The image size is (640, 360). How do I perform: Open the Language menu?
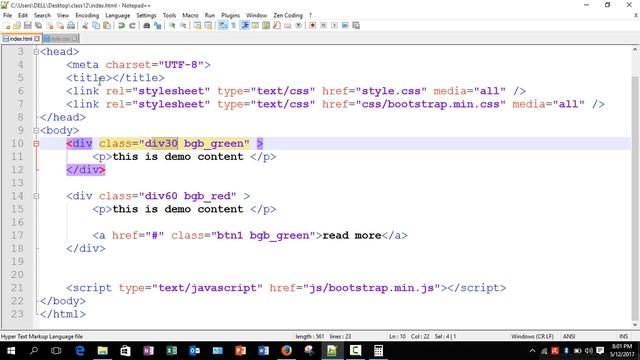pyautogui.click(x=118, y=15)
